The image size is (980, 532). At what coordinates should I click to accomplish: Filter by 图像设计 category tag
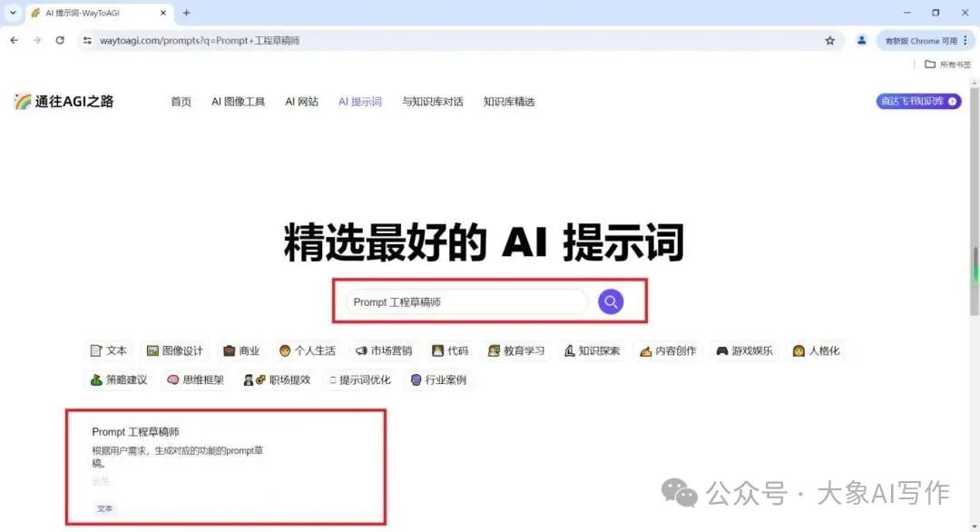[175, 350]
